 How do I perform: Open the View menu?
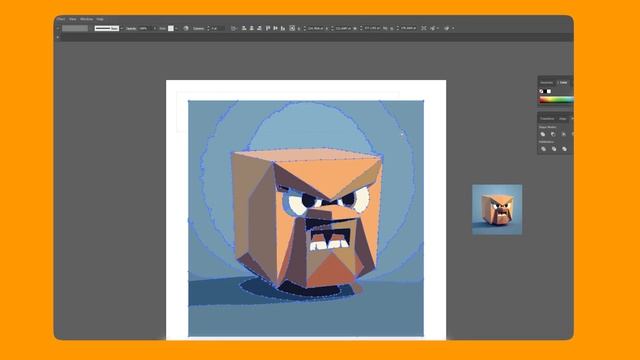click(x=73, y=19)
